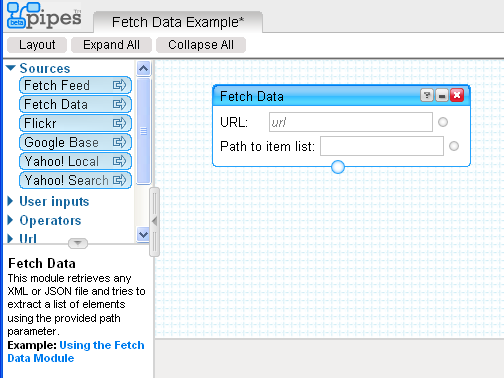Collapse the Sources section

(11, 68)
